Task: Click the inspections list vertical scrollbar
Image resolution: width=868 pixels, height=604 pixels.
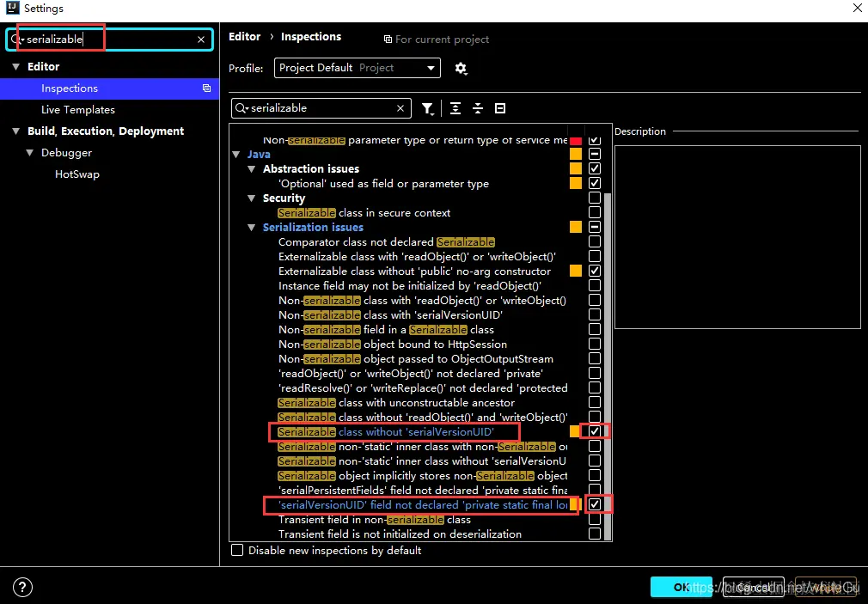Action: pos(608,365)
